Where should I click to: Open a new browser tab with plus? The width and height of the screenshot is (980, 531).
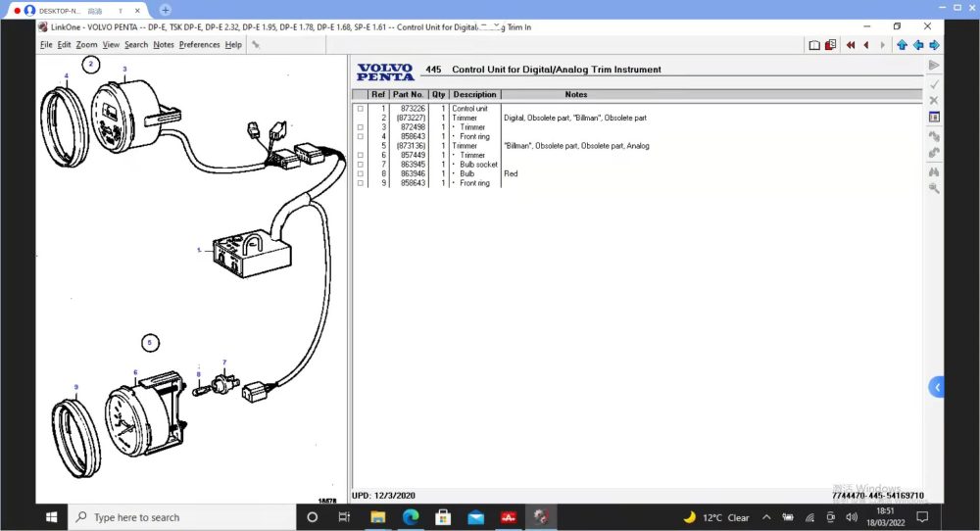pos(165,10)
